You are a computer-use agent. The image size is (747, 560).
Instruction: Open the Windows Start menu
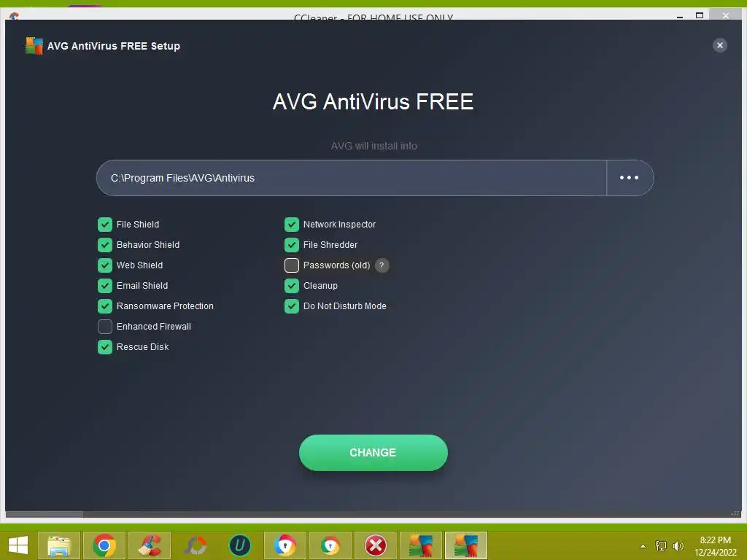(18, 545)
